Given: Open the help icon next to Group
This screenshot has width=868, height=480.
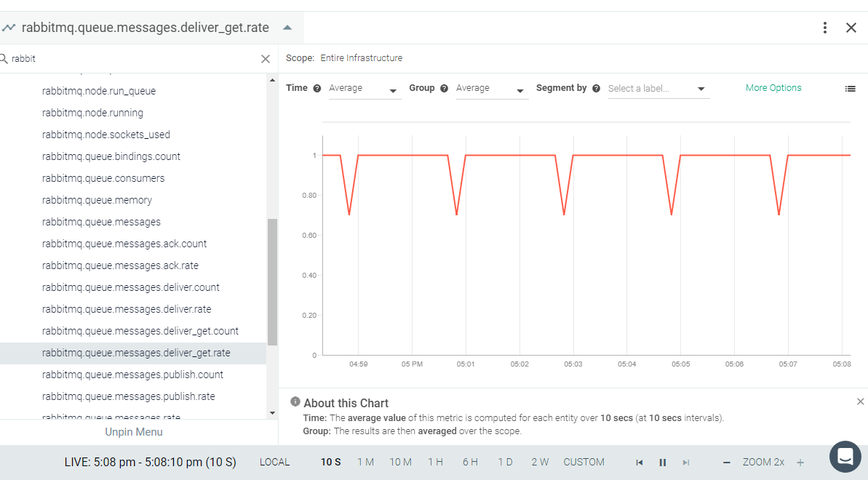Looking at the screenshot, I should pos(444,89).
